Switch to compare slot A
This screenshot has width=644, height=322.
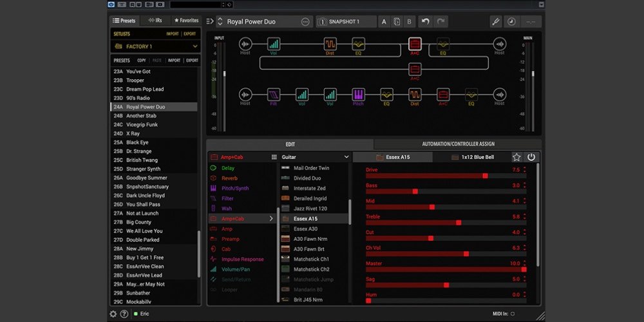(x=384, y=22)
